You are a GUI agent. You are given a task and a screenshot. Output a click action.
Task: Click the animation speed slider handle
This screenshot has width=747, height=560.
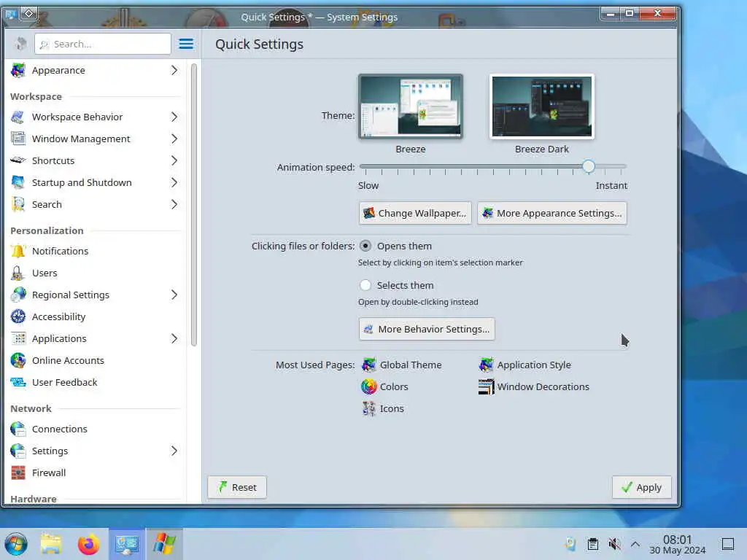(x=589, y=166)
